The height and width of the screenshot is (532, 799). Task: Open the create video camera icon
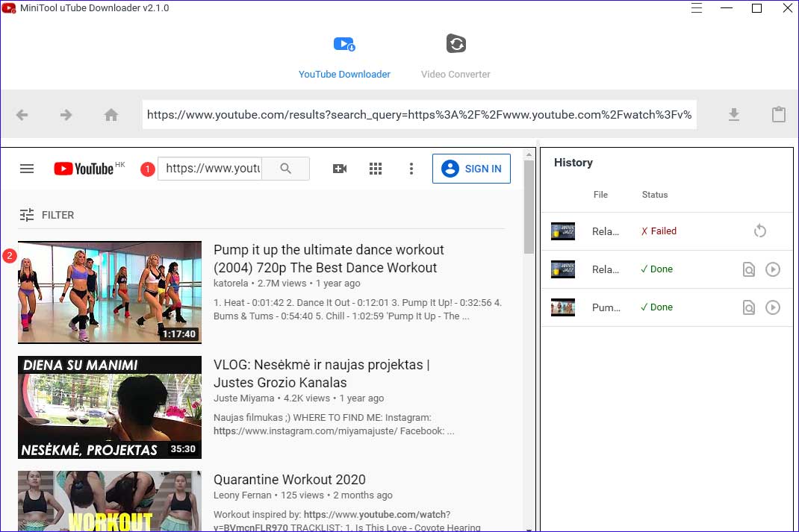340,169
